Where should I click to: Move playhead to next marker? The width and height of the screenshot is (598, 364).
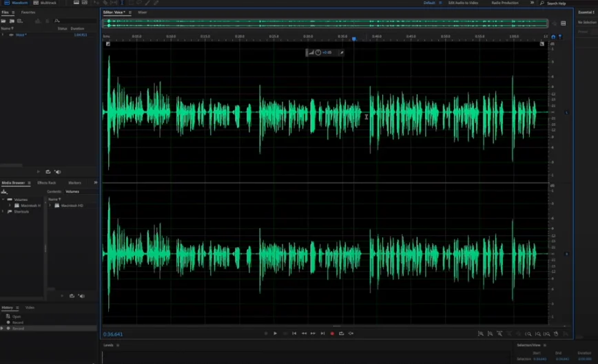click(322, 334)
